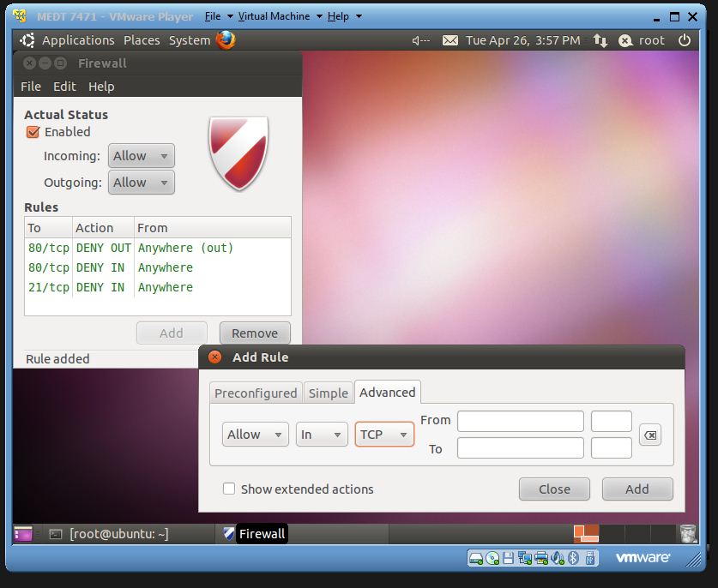Image resolution: width=718 pixels, height=588 pixels.
Task: Click the VMware hard disk device icon
Action: click(x=476, y=558)
